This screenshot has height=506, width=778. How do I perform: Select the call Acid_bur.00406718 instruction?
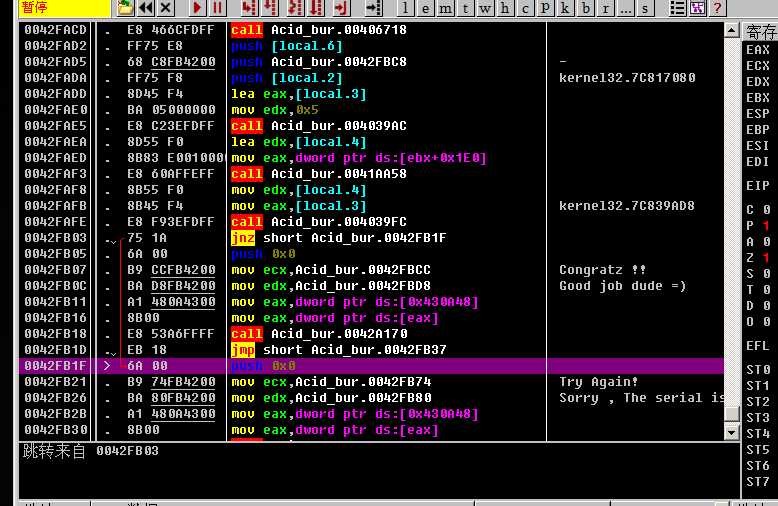[x=319, y=30]
